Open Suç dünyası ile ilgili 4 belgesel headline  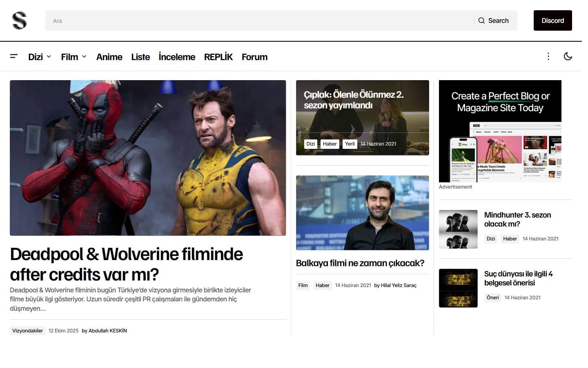(x=519, y=278)
